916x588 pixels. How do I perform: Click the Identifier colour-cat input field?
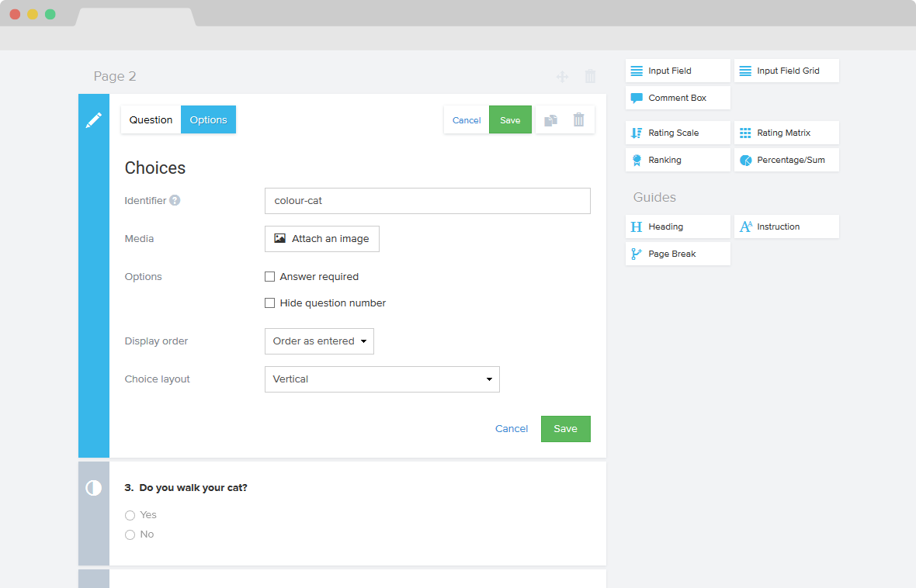click(x=428, y=201)
